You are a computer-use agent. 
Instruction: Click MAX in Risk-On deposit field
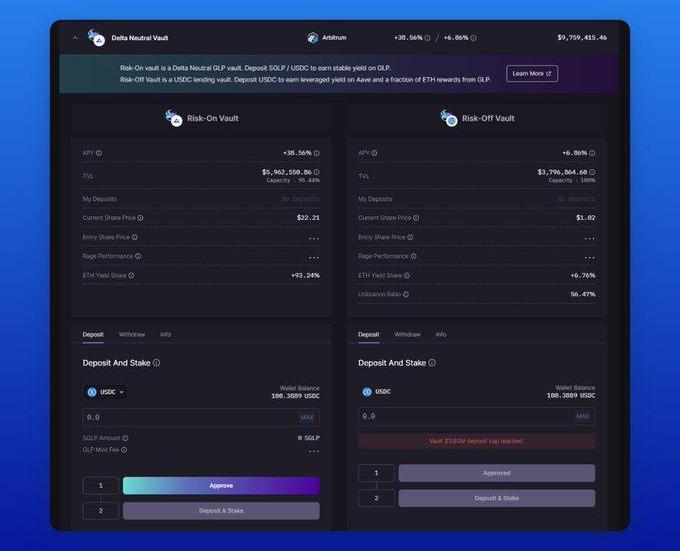307,417
